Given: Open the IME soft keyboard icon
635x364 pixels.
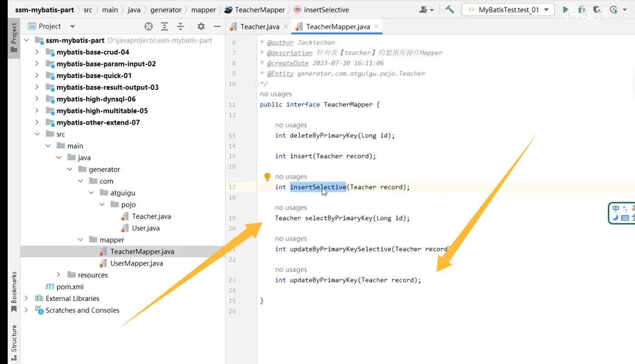Looking at the screenshot, I should pos(625,218).
